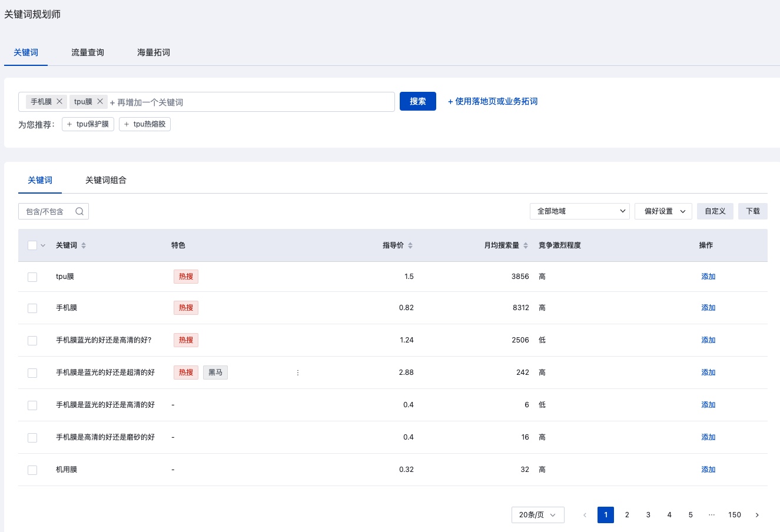The height and width of the screenshot is (532, 780).
Task: Sort the table by 指导价 using its sort arrows
Action: point(410,245)
